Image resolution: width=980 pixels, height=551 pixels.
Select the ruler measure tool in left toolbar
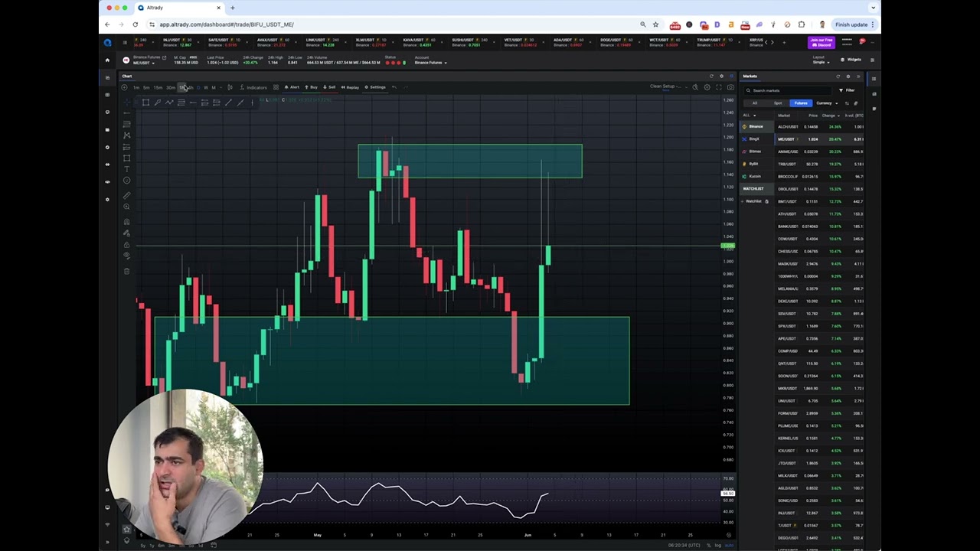click(x=126, y=195)
